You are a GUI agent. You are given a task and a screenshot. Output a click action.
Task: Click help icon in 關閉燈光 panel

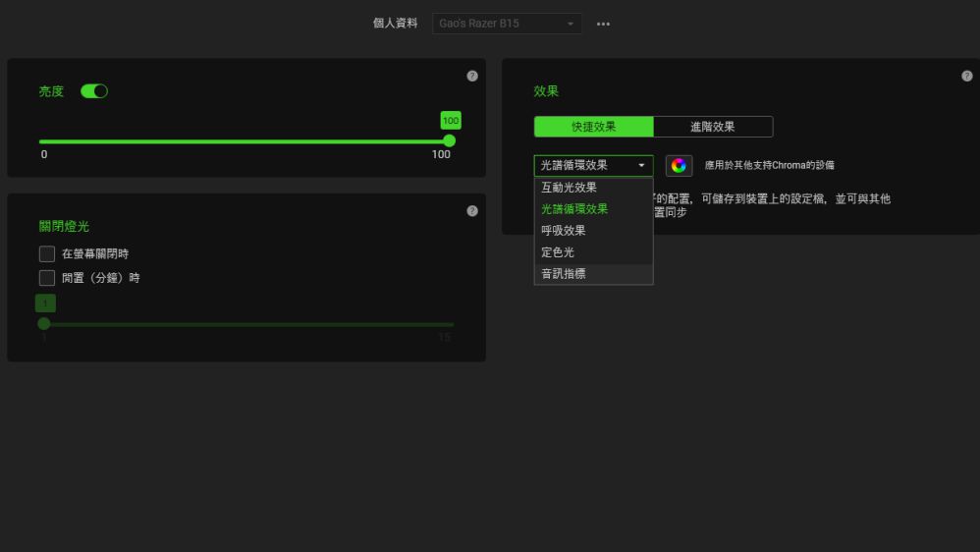coord(472,210)
